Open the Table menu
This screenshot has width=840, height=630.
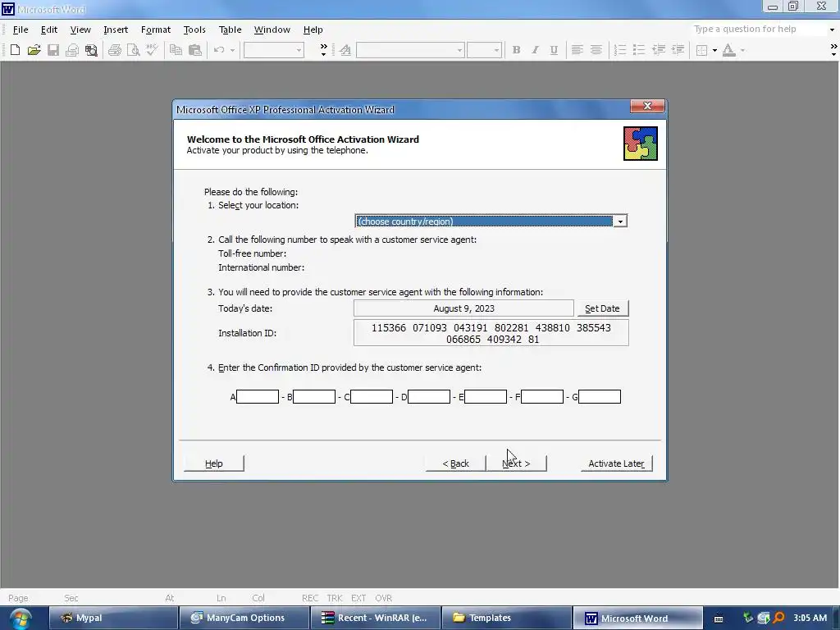click(x=230, y=30)
